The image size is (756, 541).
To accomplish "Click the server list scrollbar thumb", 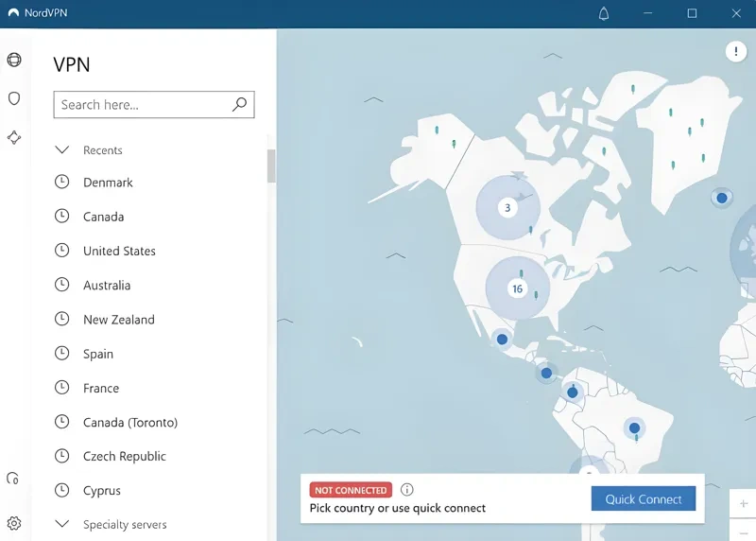I will click(271, 166).
